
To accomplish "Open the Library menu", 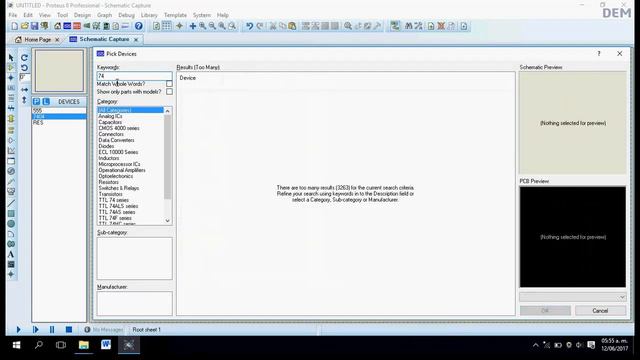I will click(149, 15).
